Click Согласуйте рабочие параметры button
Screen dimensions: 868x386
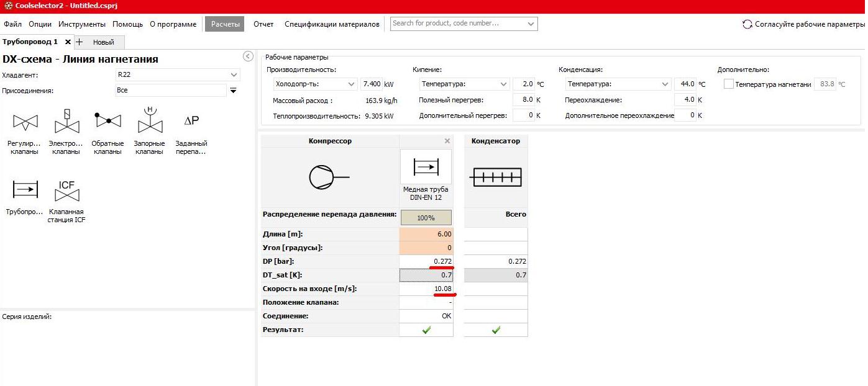(803, 24)
